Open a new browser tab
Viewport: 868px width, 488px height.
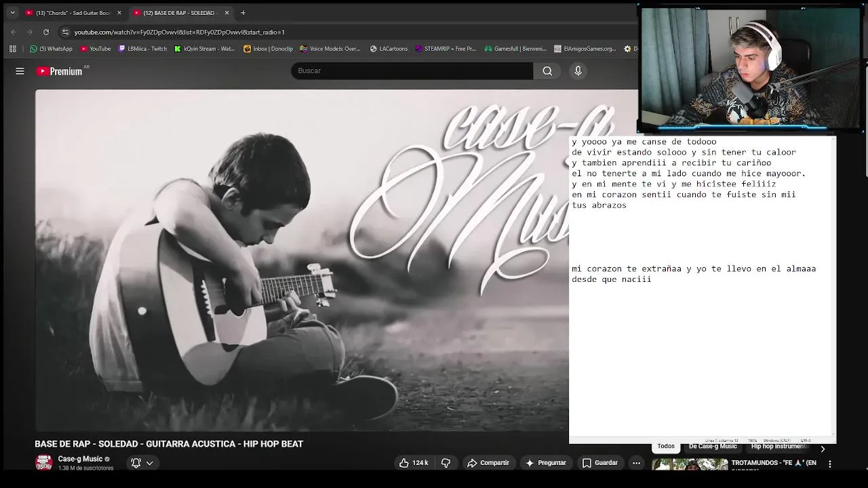243,12
